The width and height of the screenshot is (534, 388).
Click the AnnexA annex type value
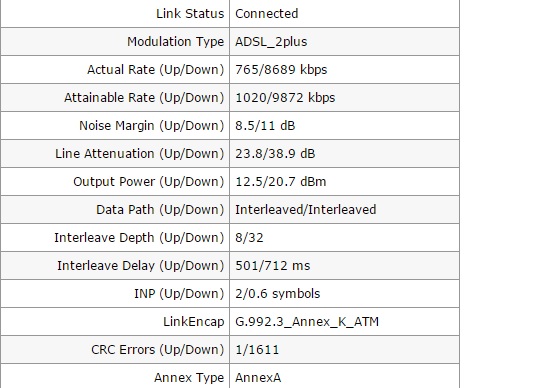point(258,377)
